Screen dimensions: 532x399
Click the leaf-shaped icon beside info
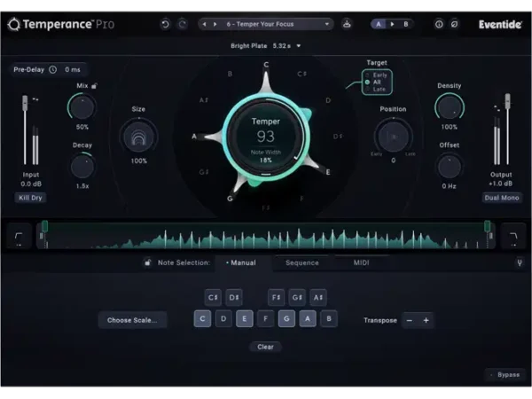tap(454, 24)
